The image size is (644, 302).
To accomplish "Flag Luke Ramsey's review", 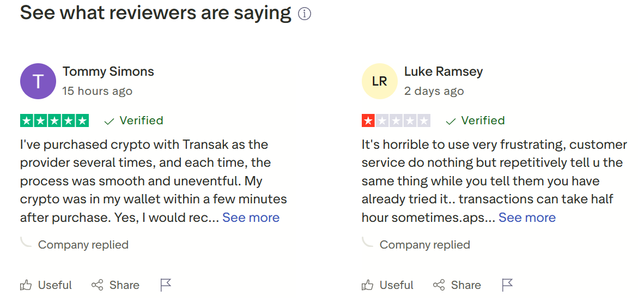I will click(x=508, y=285).
